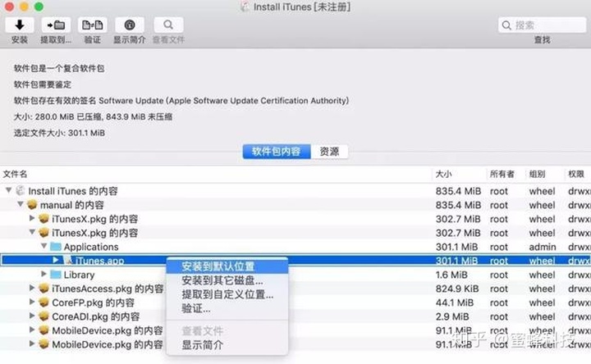Sort by the 权限 column header
591x364 pixels.
[x=576, y=174]
